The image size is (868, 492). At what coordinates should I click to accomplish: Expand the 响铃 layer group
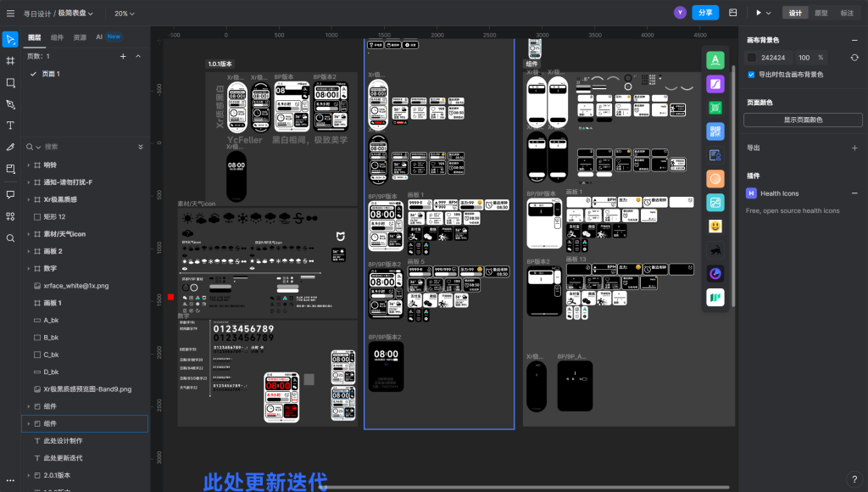pyautogui.click(x=28, y=165)
